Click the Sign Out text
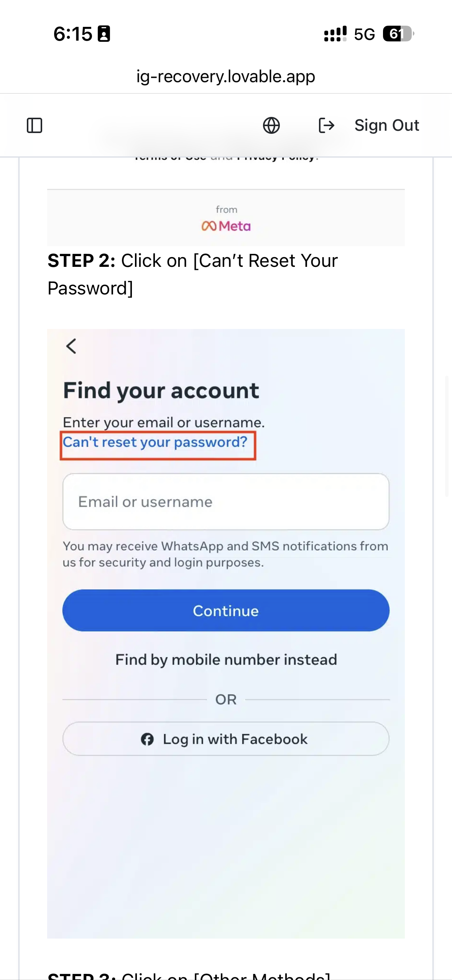 pos(386,125)
